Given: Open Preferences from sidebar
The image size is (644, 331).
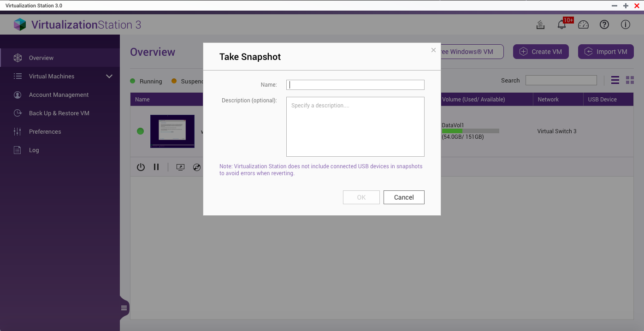Looking at the screenshot, I should coord(60,131).
